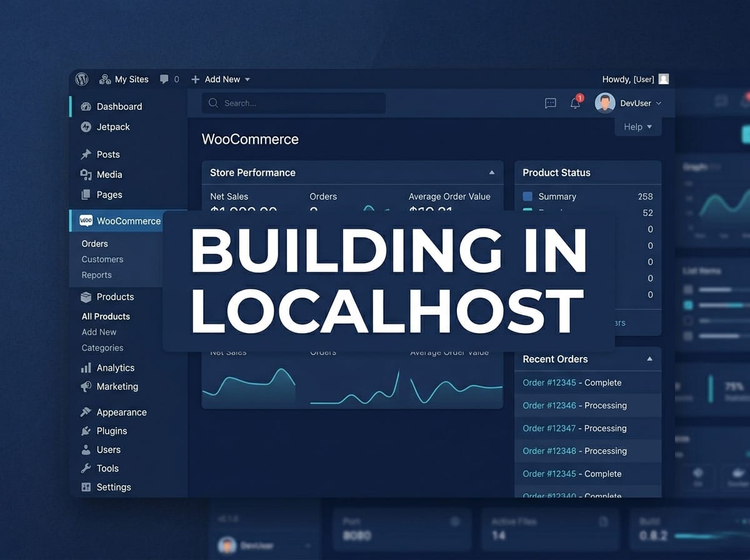Collapse the Recent Orders panel

pos(649,359)
